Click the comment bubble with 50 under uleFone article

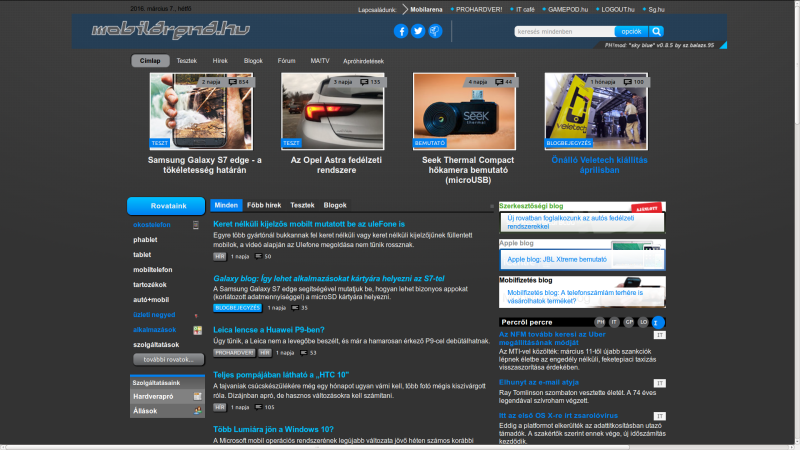click(x=258, y=256)
